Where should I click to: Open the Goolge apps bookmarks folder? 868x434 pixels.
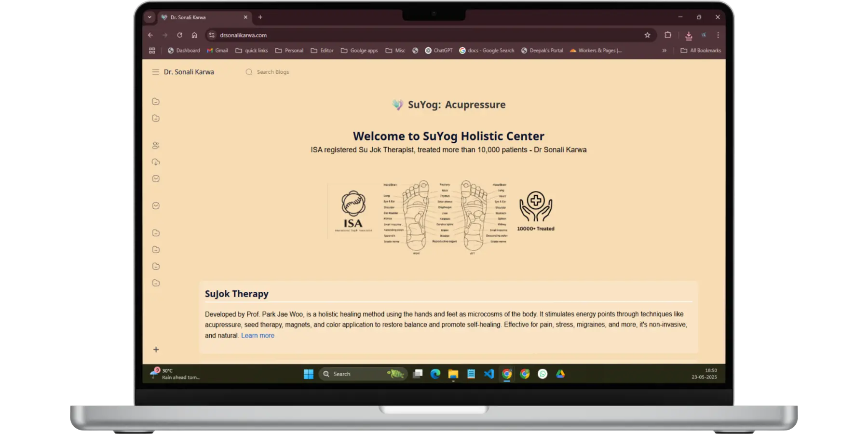[359, 50]
